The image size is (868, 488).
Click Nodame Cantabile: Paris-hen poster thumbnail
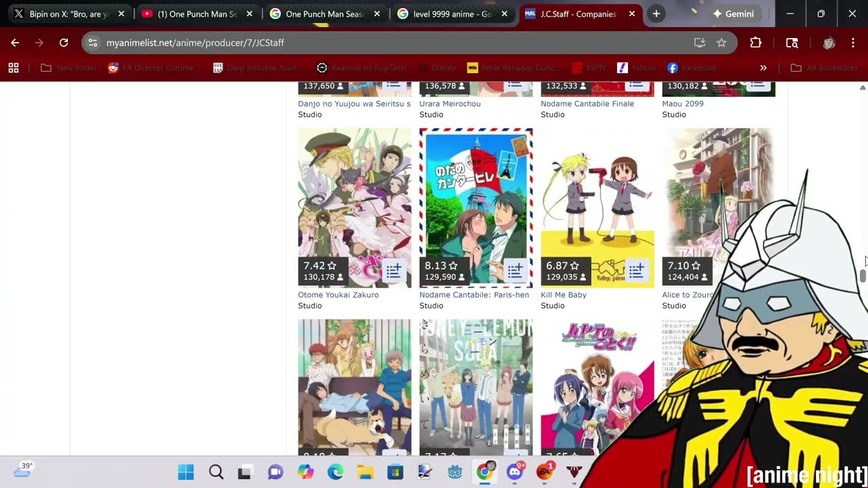476,207
